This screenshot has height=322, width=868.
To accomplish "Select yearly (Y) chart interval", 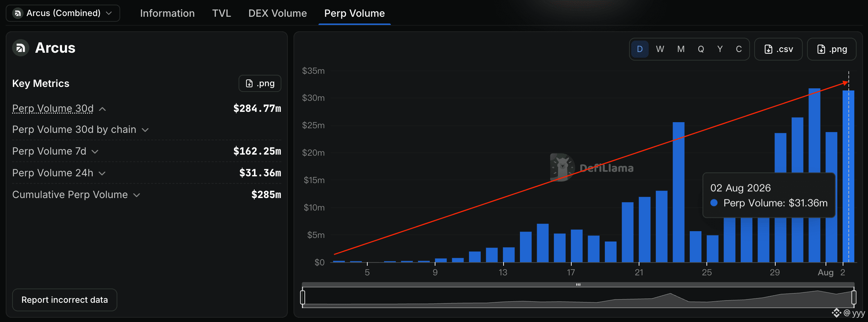I will [720, 49].
